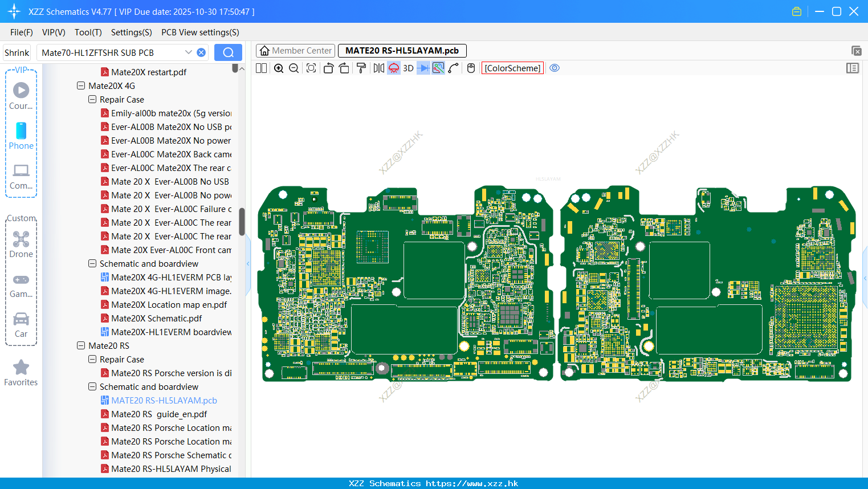The width and height of the screenshot is (868, 489).
Task: Toggle the split view layout icon
Action: pos(261,68)
